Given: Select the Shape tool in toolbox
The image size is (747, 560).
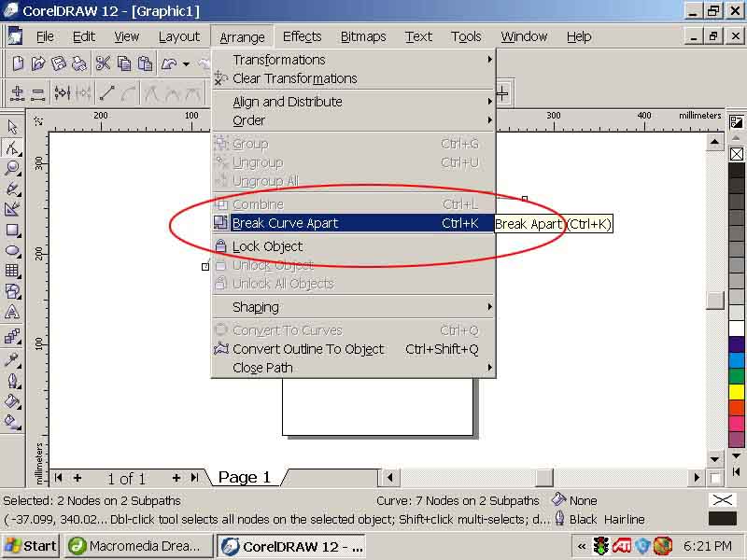Looking at the screenshot, I should tap(12, 147).
